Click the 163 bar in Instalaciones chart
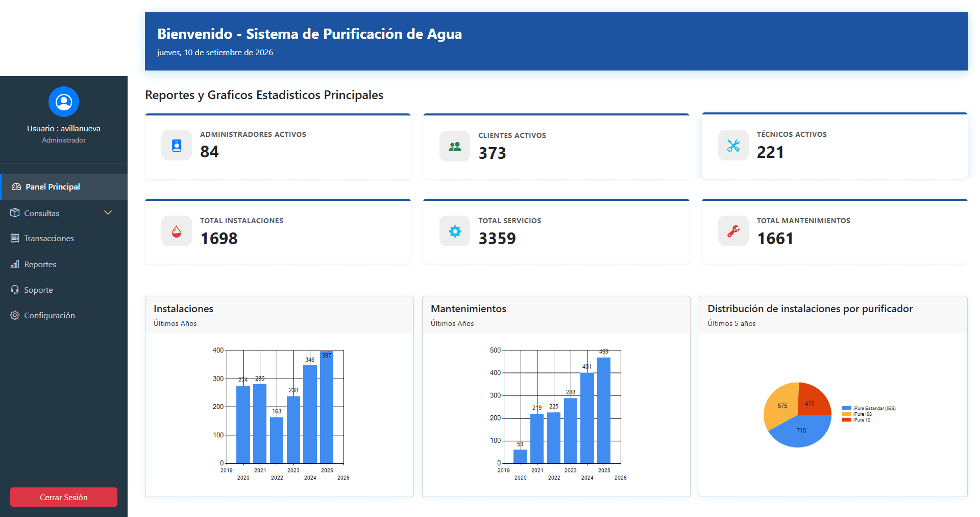The image size is (980, 517). pyautogui.click(x=277, y=440)
